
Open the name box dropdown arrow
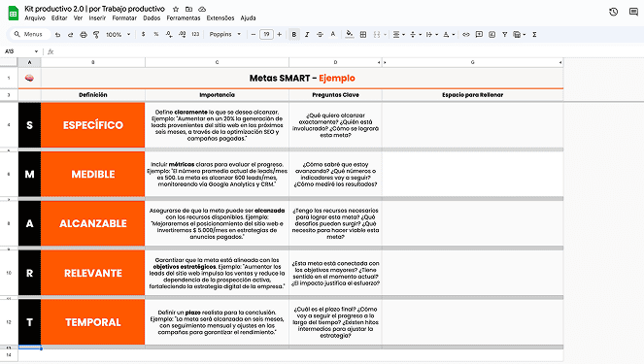pyautogui.click(x=36, y=51)
